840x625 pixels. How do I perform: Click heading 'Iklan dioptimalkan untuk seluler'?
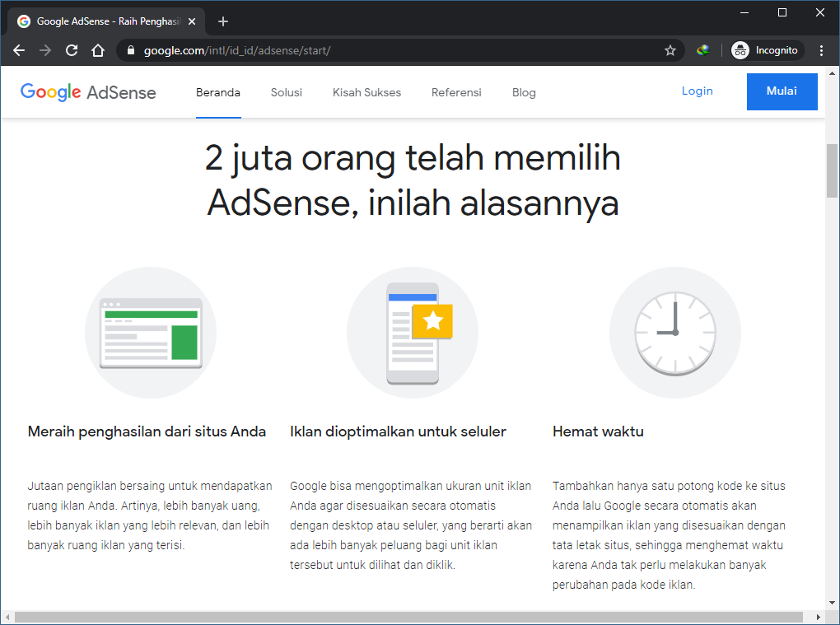click(x=398, y=431)
